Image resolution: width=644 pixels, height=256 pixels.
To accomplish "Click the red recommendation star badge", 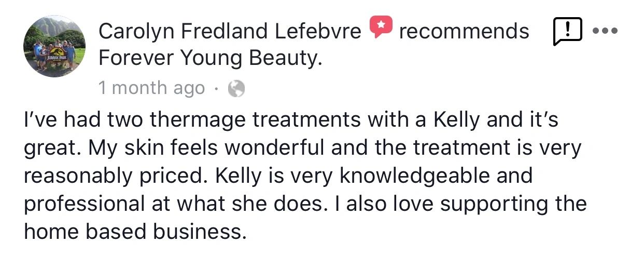I will pyautogui.click(x=381, y=27).
